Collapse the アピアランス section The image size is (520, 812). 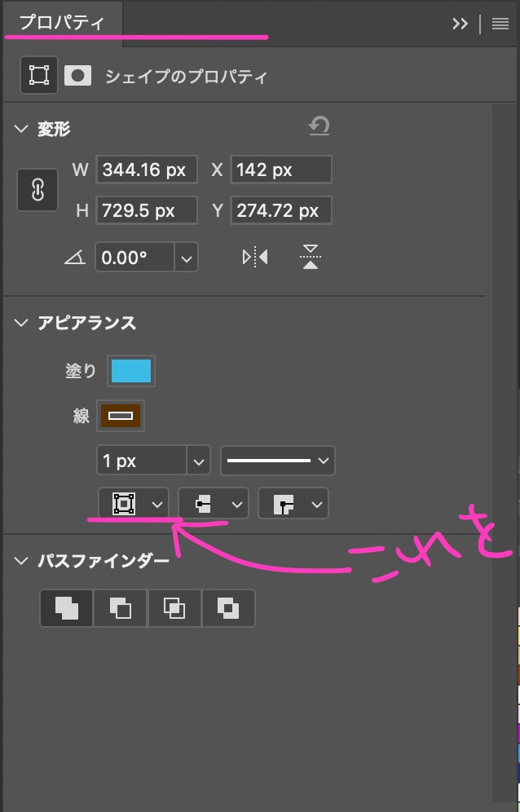(x=20, y=323)
